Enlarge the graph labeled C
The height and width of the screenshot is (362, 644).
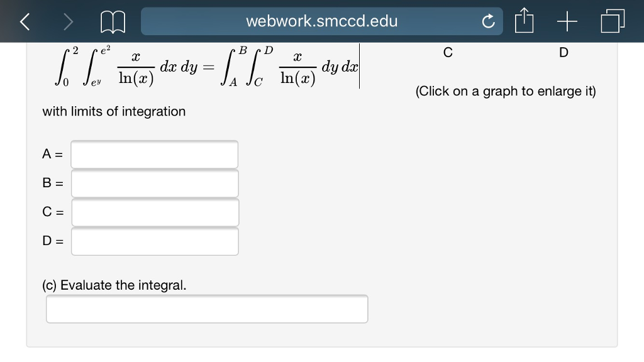pyautogui.click(x=447, y=53)
